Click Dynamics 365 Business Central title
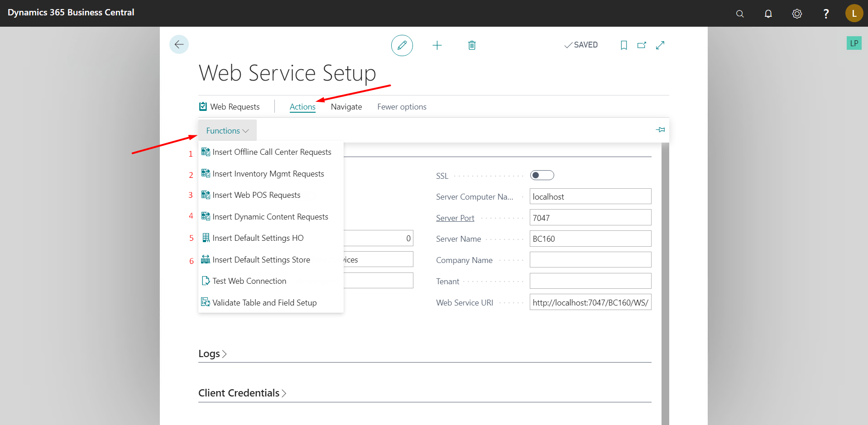868x425 pixels. pyautogui.click(x=71, y=13)
